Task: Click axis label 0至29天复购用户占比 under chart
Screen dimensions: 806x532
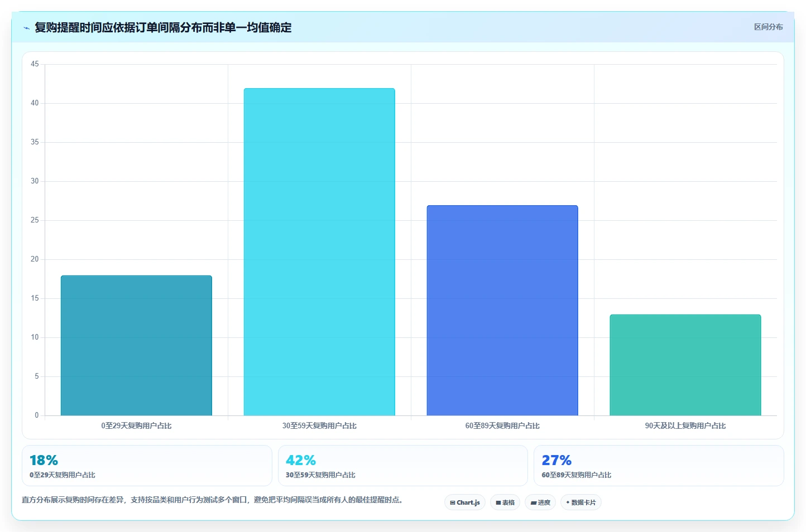Action: 136,425
